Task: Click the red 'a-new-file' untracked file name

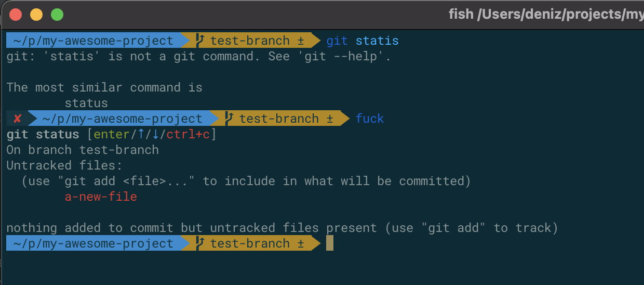Action: pos(101,197)
